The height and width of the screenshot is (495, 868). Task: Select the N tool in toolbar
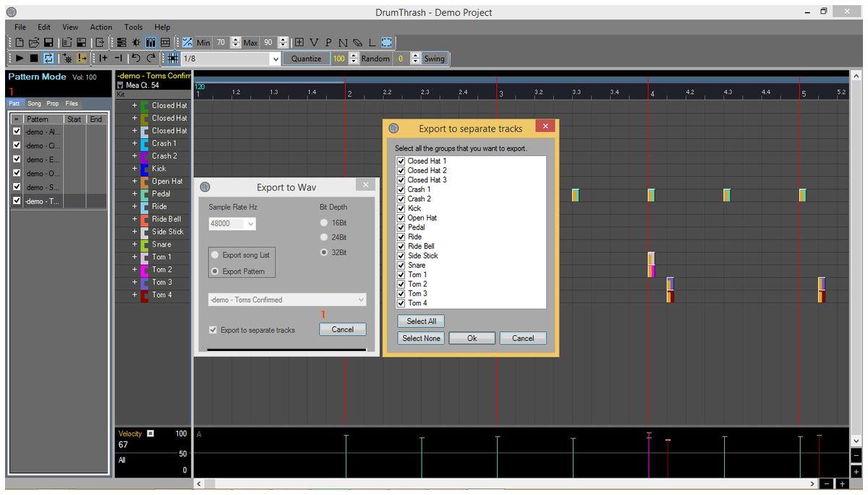click(x=343, y=43)
